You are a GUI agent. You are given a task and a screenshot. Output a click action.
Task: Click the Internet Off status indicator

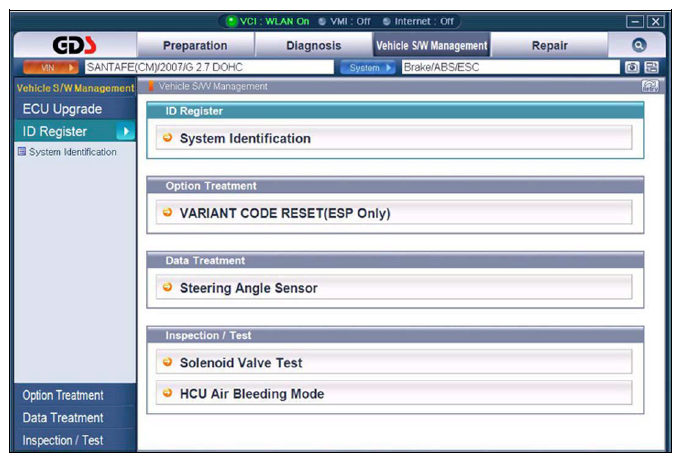pos(418,21)
